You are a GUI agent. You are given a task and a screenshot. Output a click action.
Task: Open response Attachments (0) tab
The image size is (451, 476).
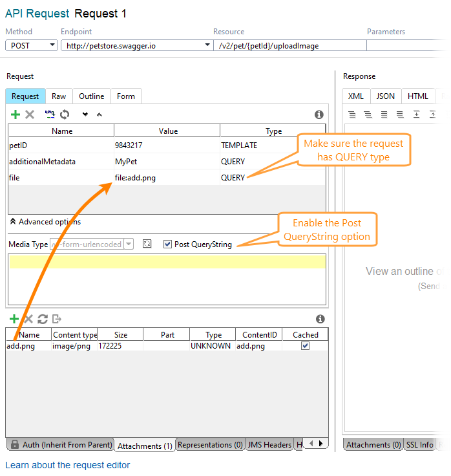point(373,445)
